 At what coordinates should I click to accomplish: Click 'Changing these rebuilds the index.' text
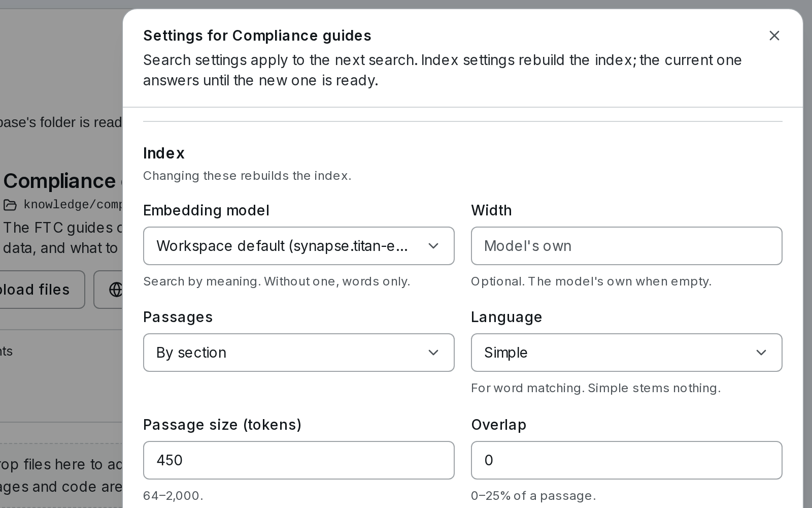[247, 176]
